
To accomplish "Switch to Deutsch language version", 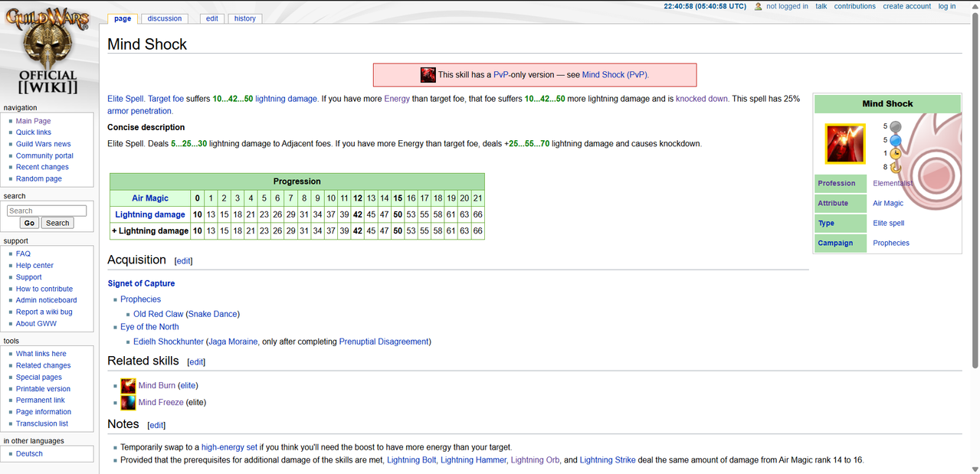I will (x=29, y=453).
